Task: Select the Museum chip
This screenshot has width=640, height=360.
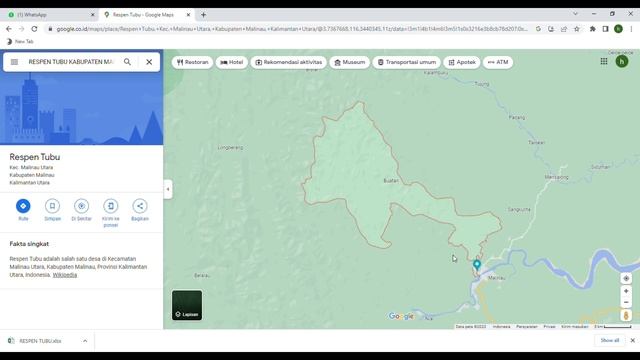Action: [349, 62]
